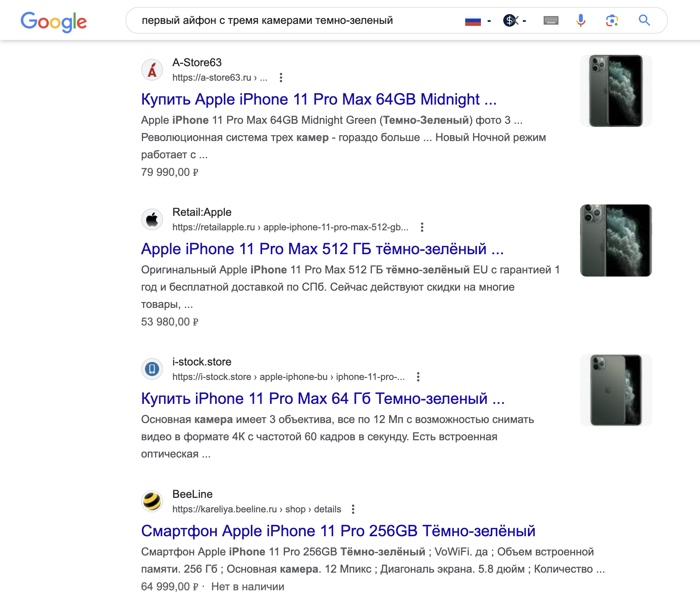Open more options for i-stock.store result
700x604 pixels.
[x=418, y=377]
